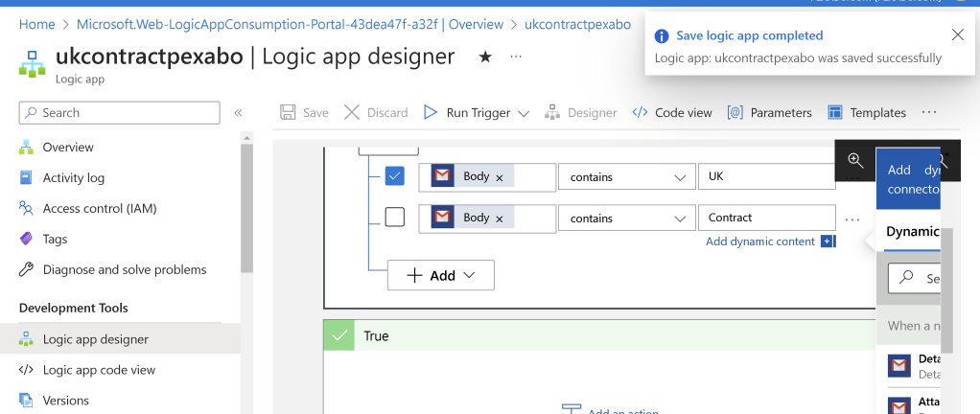
Task: Open Templates gallery
Action: (x=866, y=112)
